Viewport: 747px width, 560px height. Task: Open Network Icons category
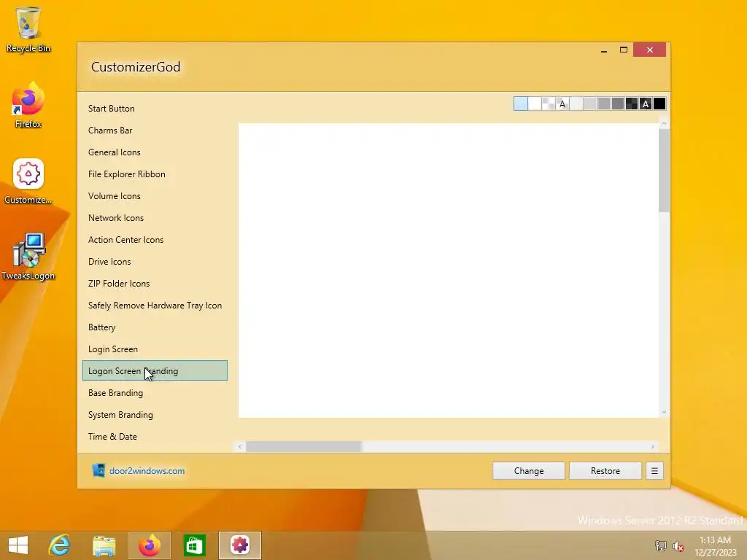155,218
